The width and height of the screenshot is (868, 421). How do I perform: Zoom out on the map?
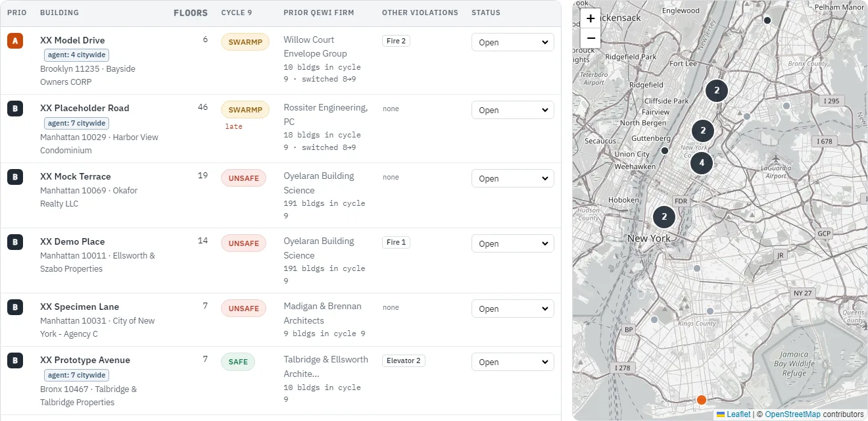coord(591,38)
